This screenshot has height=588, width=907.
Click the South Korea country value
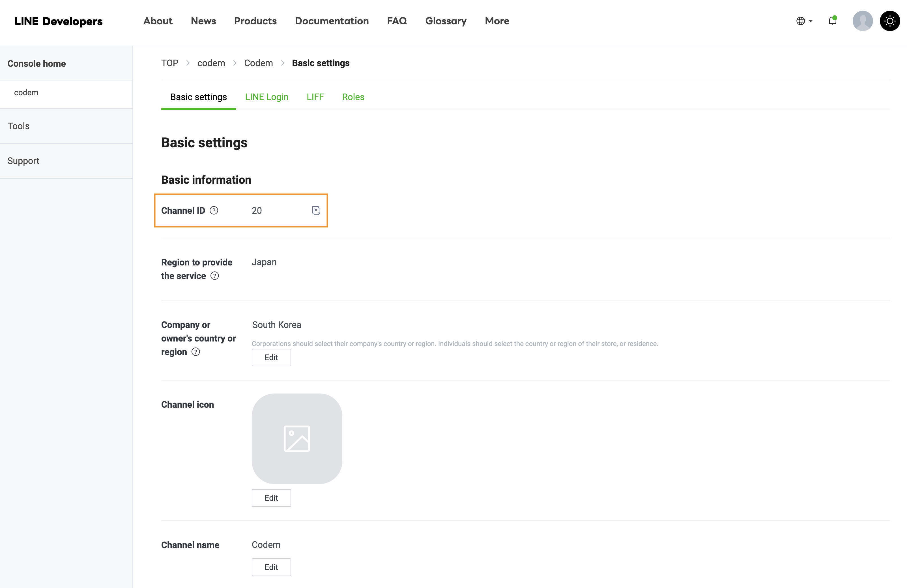pos(277,325)
